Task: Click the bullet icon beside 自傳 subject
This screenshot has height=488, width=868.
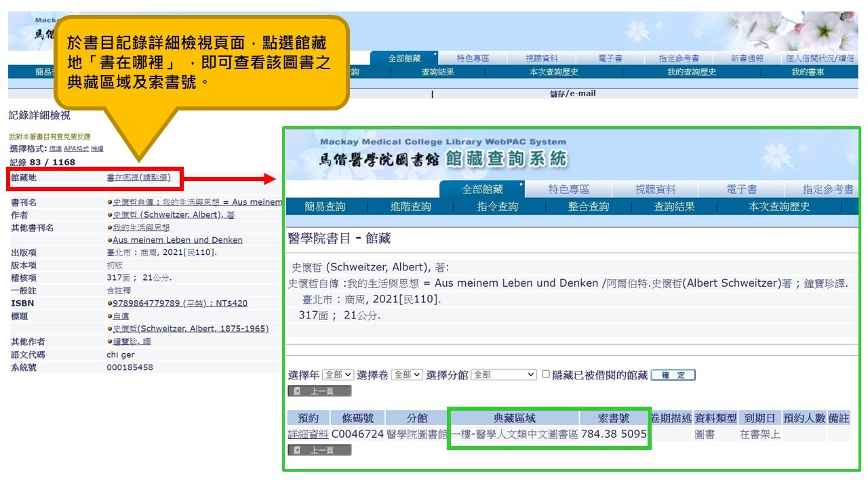Action: [x=110, y=317]
